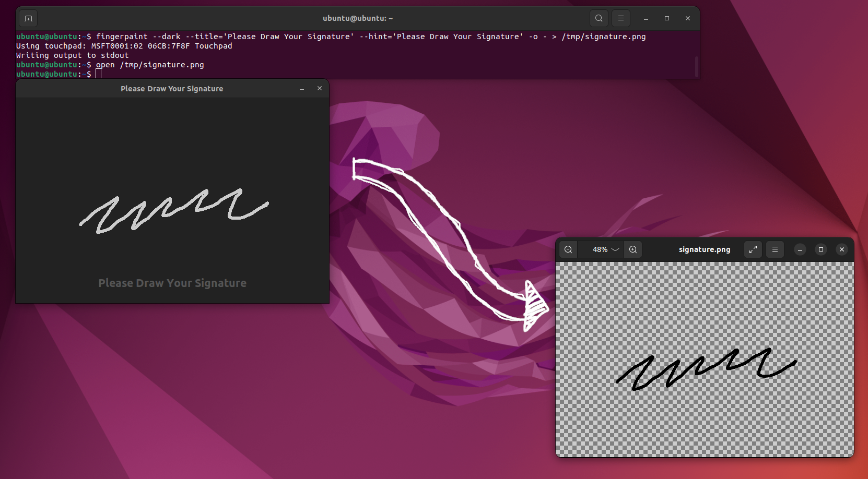Click the terminal prompt input area
868x479 pixels.
tap(99, 74)
